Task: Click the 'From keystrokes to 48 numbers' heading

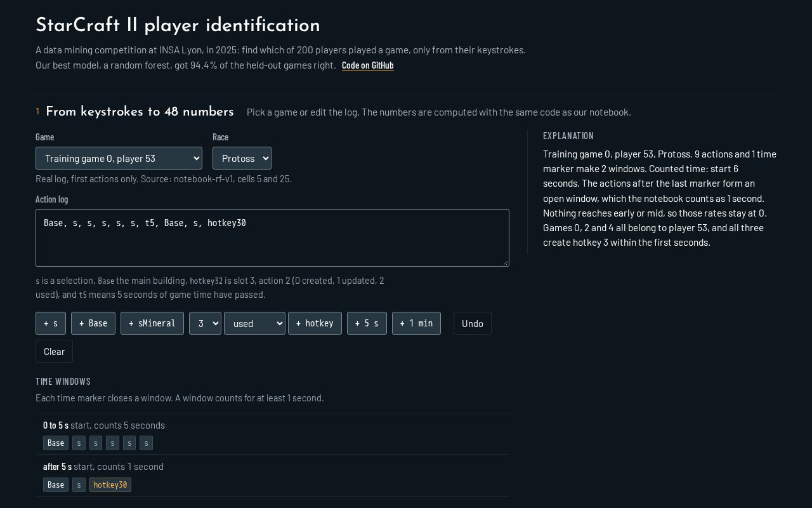Action: [140, 112]
